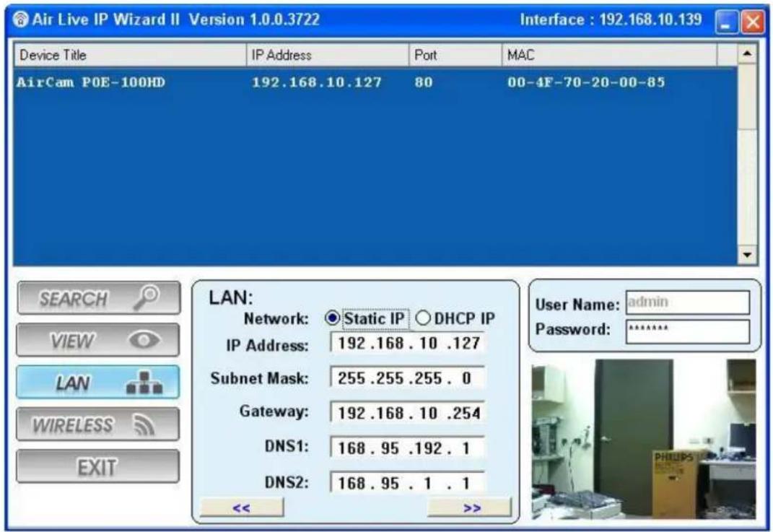Click the Password field
Image resolution: width=773 pixels, height=532 pixels.
coord(688,331)
